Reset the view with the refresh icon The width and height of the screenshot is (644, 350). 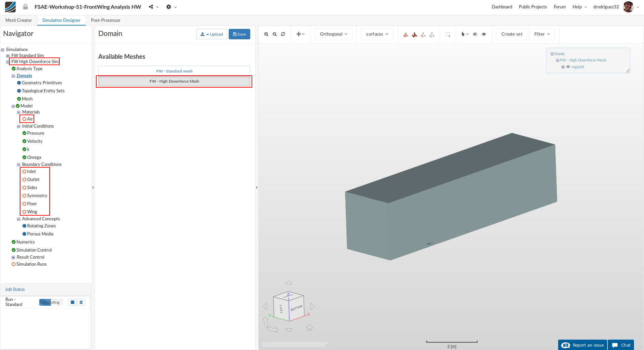click(x=283, y=34)
